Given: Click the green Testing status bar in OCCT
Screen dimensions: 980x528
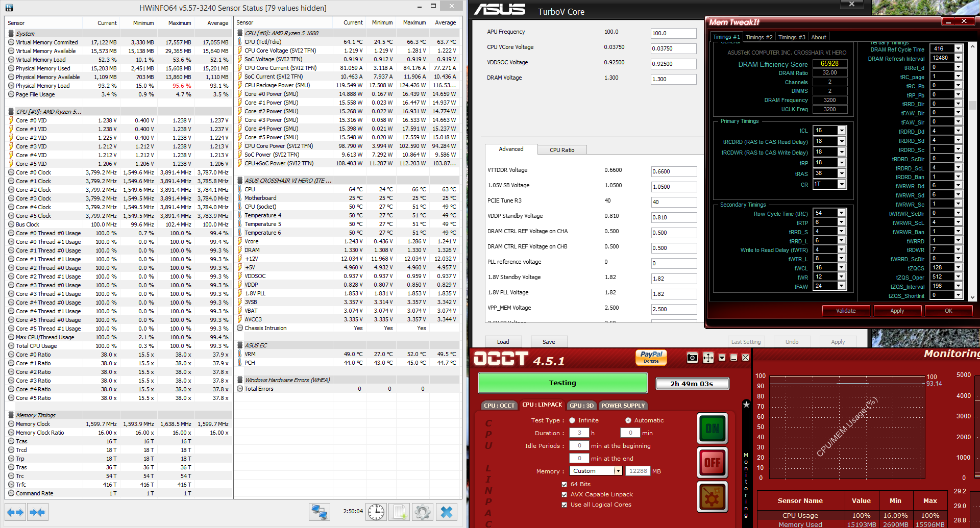Looking at the screenshot, I should click(x=562, y=383).
